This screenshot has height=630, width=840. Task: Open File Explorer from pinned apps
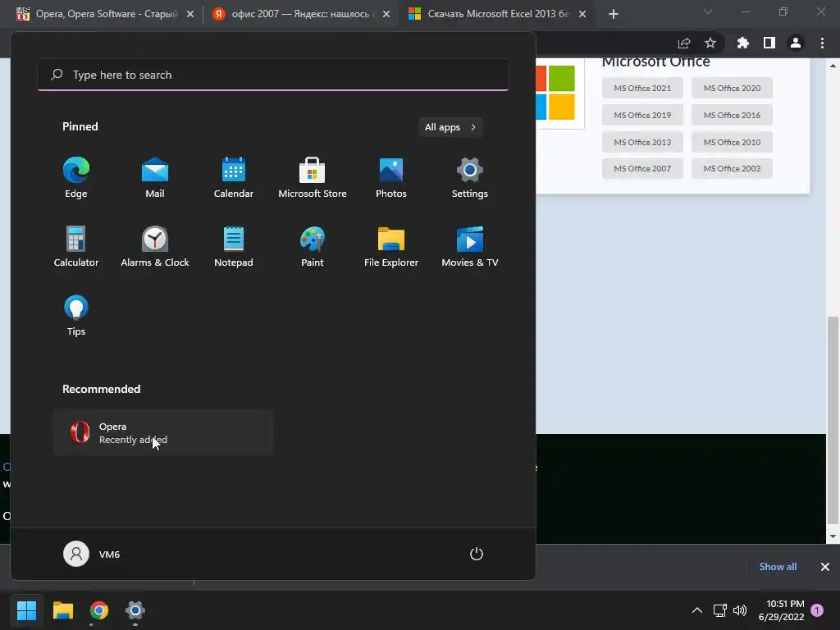pyautogui.click(x=391, y=246)
